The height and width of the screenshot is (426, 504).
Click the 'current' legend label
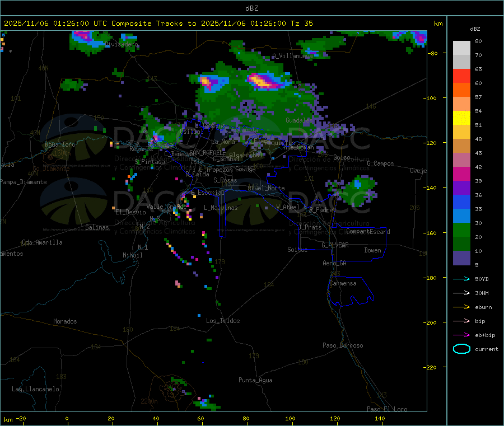[x=486, y=349]
